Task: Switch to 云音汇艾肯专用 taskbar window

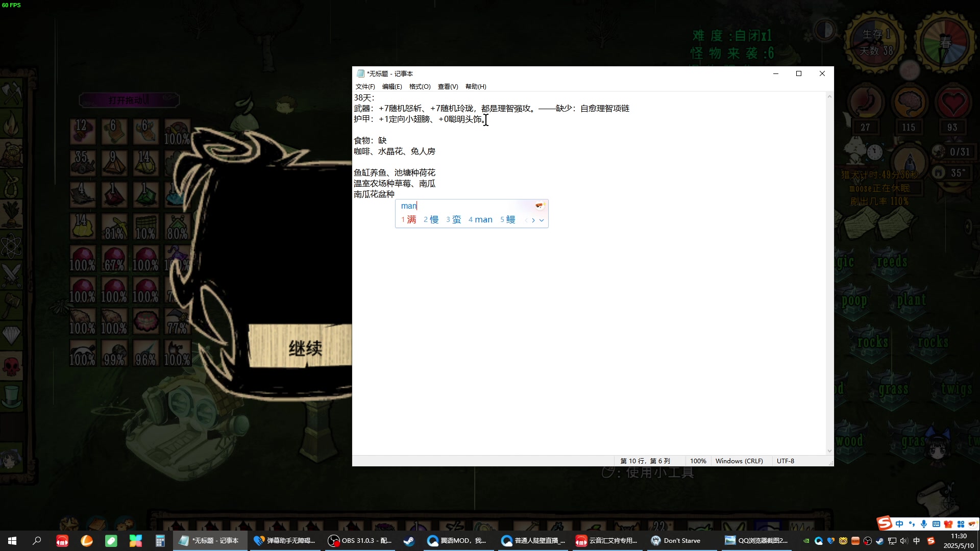Action: pos(607,541)
